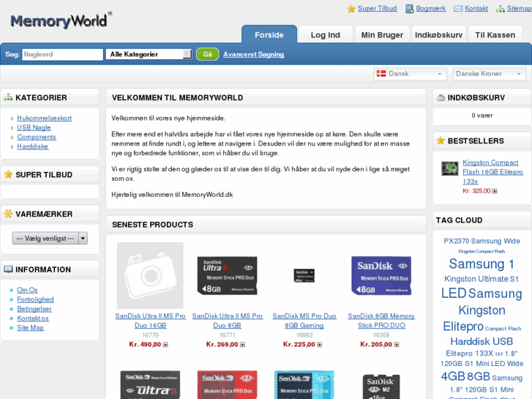The height and width of the screenshot is (399, 532).
Task: Click the Danish flag icon in language selector
Action: tap(381, 74)
